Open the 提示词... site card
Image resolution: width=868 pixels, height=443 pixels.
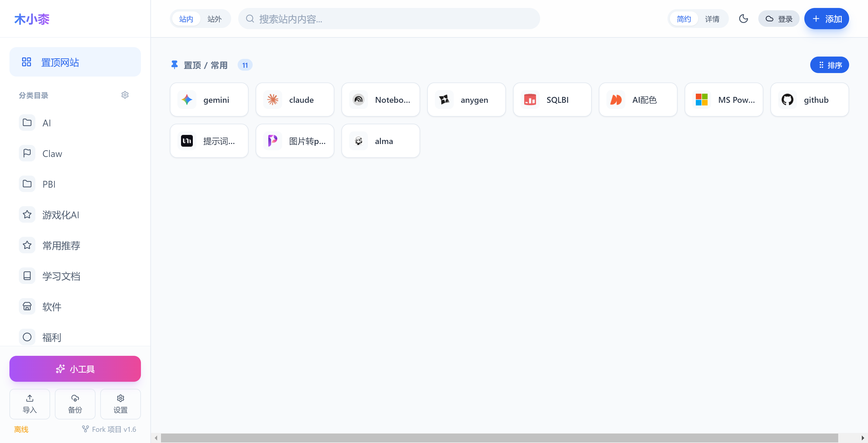[x=209, y=141]
